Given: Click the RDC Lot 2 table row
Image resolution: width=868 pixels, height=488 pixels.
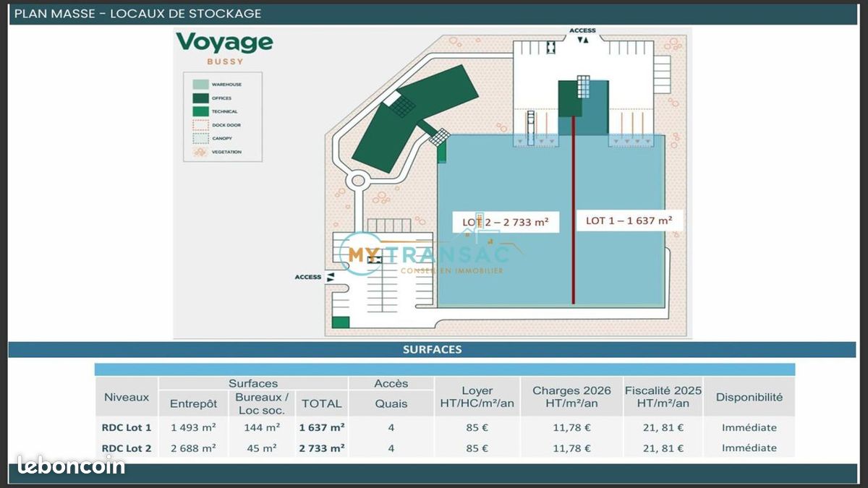Looking at the screenshot, I should tap(445, 448).
